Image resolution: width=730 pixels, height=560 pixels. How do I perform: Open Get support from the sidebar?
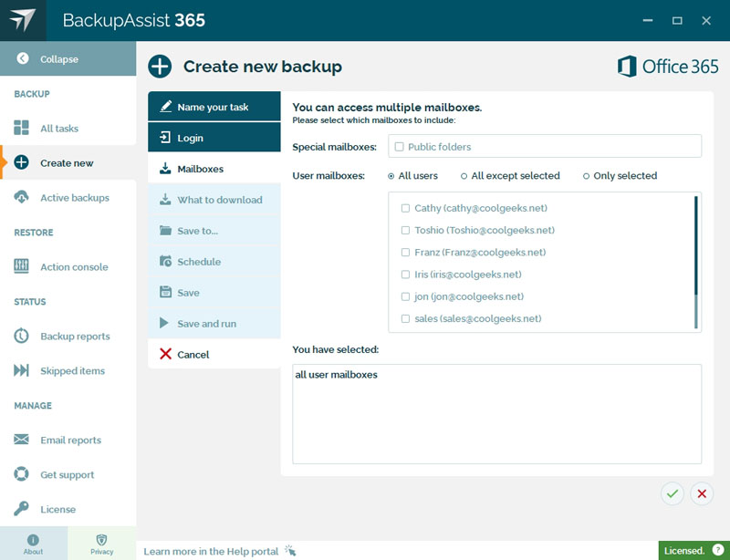click(67, 475)
